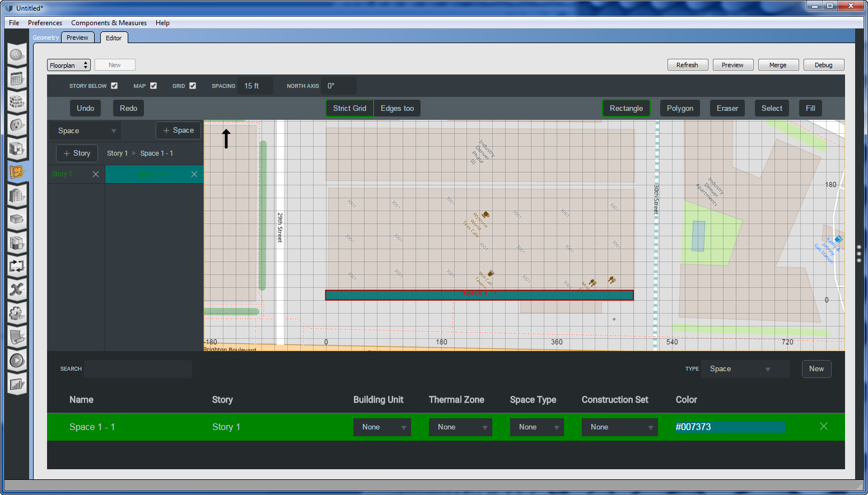This screenshot has height=495, width=868.
Task: Toggle the GRID checkbox off
Action: 193,86
